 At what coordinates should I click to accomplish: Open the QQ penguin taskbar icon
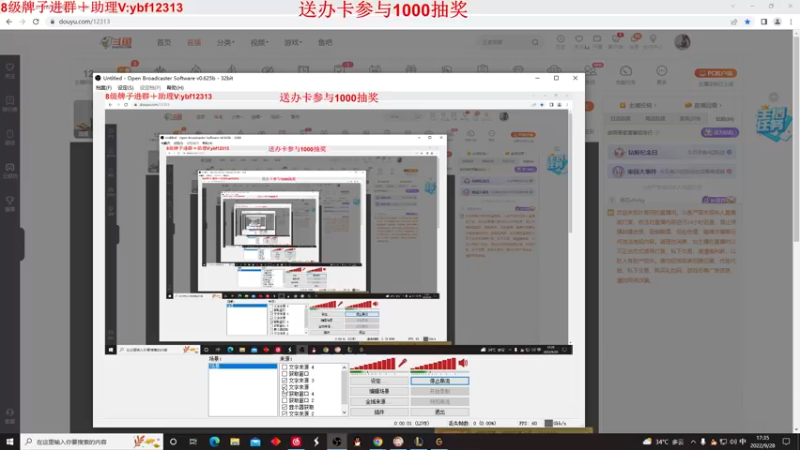pos(357,441)
